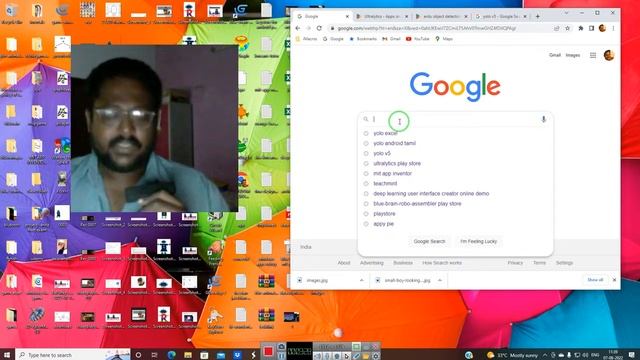Switch to the Ultralytics tab
This screenshot has width=640, height=360.
pyautogui.click(x=381, y=16)
